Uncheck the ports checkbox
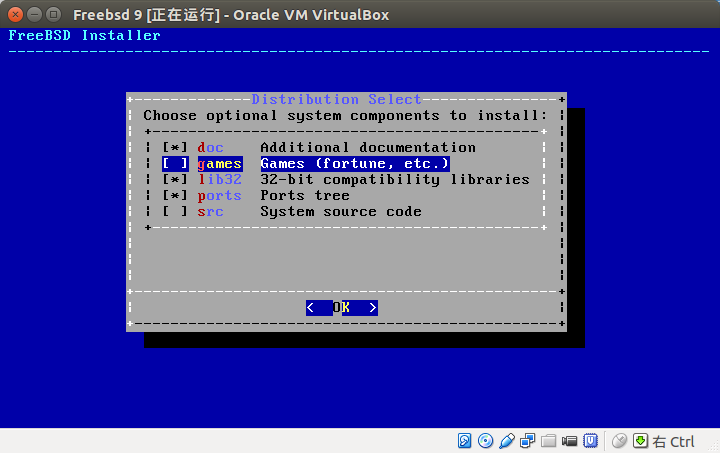The width and height of the screenshot is (720, 453). (x=175, y=196)
